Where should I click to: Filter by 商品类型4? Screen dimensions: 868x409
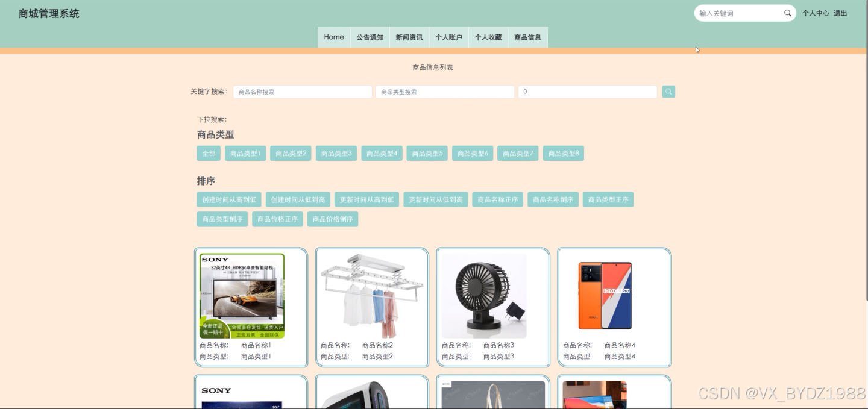pos(382,154)
